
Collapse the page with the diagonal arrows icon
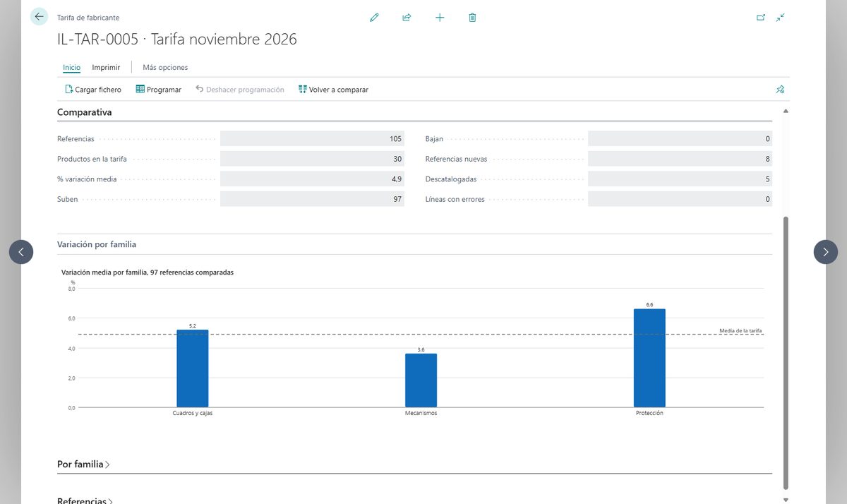(781, 18)
